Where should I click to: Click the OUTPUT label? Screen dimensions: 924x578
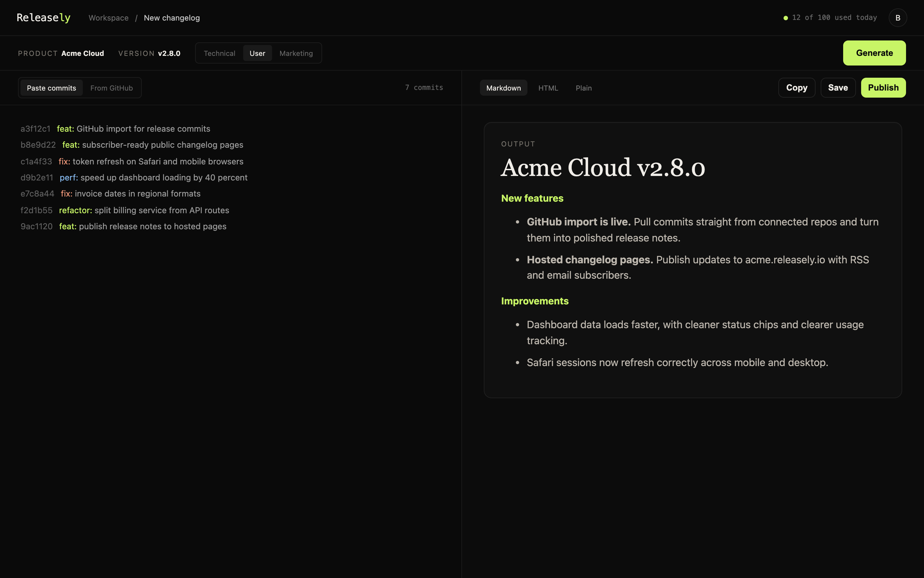point(518,144)
